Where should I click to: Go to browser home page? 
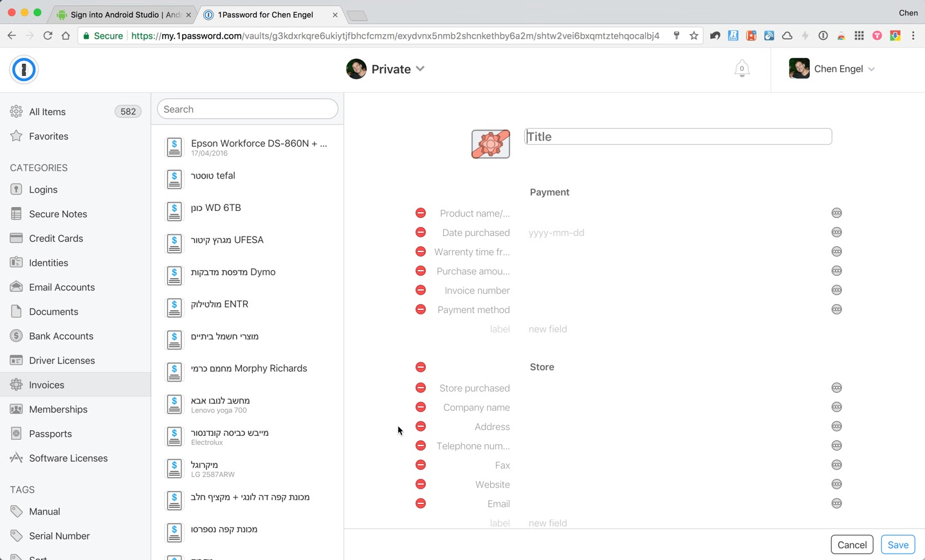click(66, 36)
